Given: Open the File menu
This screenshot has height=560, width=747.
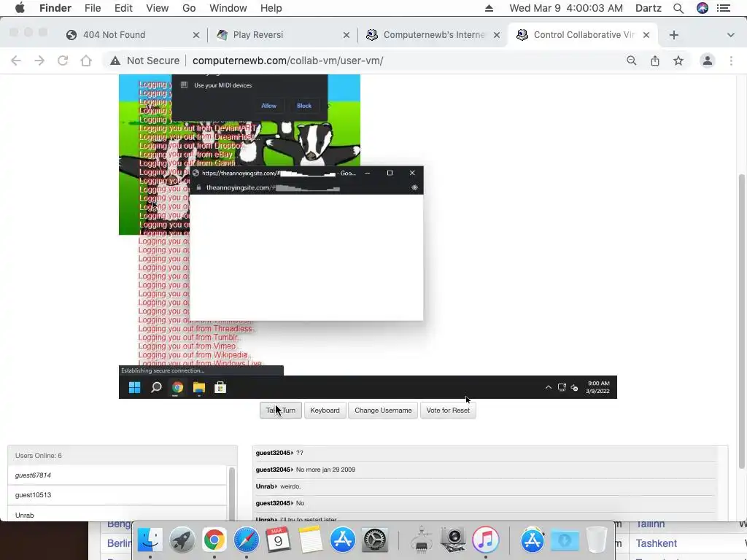Looking at the screenshot, I should (x=93, y=8).
